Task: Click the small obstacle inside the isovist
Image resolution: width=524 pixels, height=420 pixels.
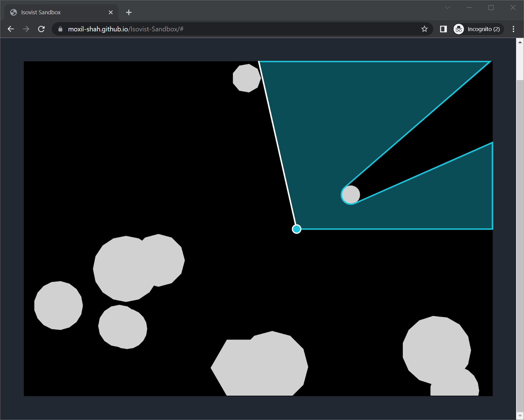Action: (x=351, y=194)
